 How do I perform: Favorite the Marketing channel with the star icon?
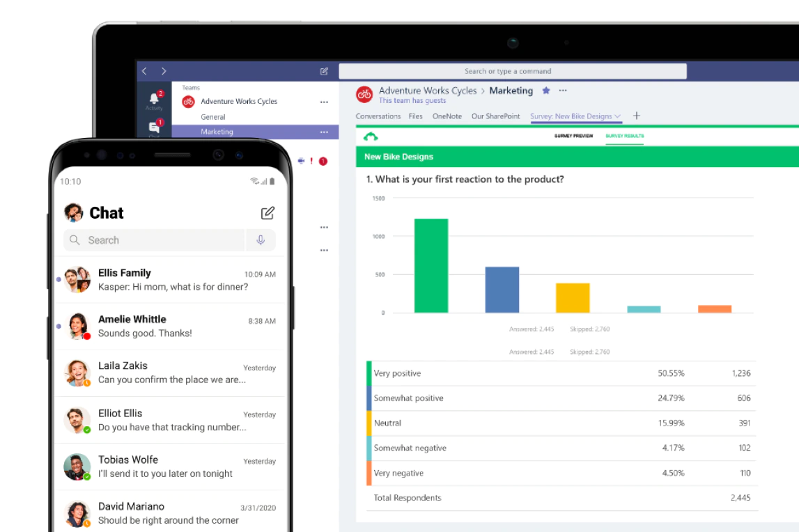coord(546,91)
